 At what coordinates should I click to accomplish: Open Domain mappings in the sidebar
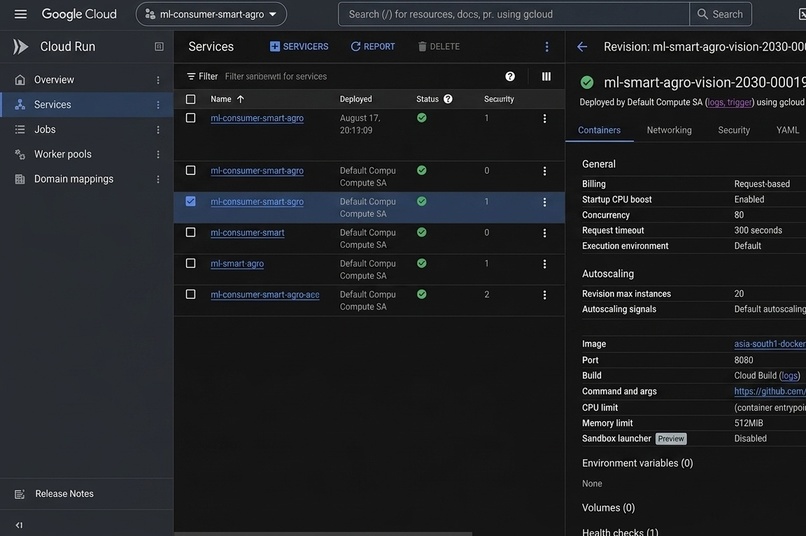pos(74,179)
